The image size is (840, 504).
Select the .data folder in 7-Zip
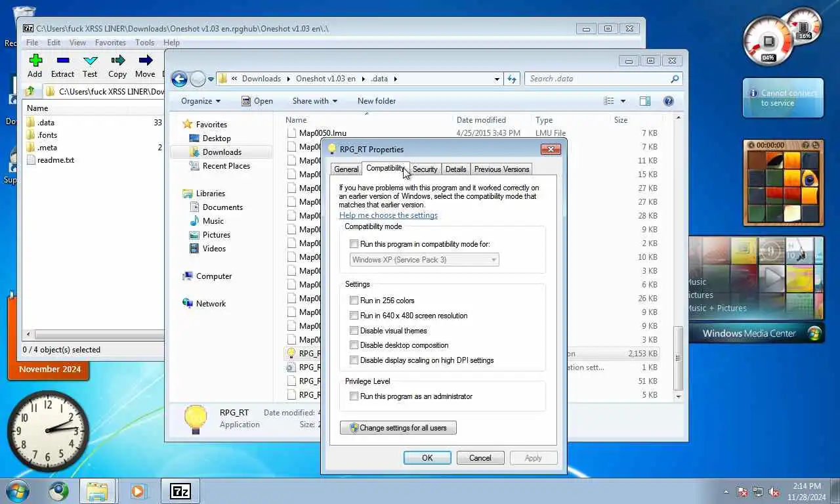(46, 123)
